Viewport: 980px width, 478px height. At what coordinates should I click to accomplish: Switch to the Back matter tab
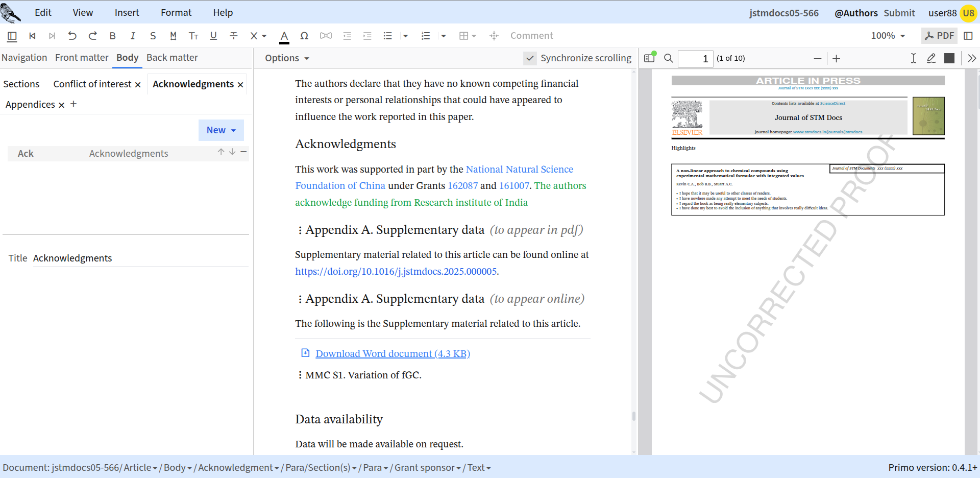172,58
